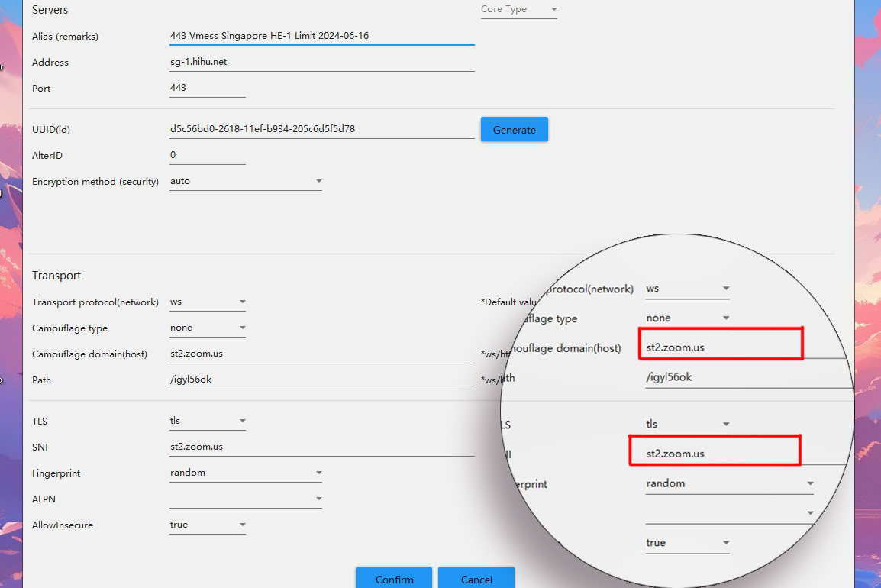Click the Cancel button
Screen dimensions: 881x588
pos(476,578)
